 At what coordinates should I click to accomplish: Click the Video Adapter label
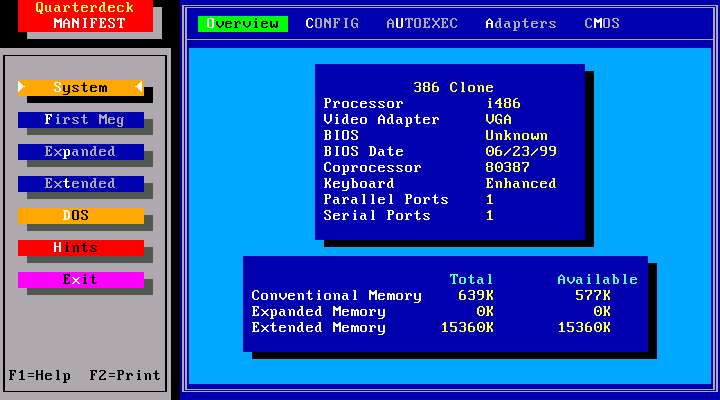pyautogui.click(x=381, y=119)
